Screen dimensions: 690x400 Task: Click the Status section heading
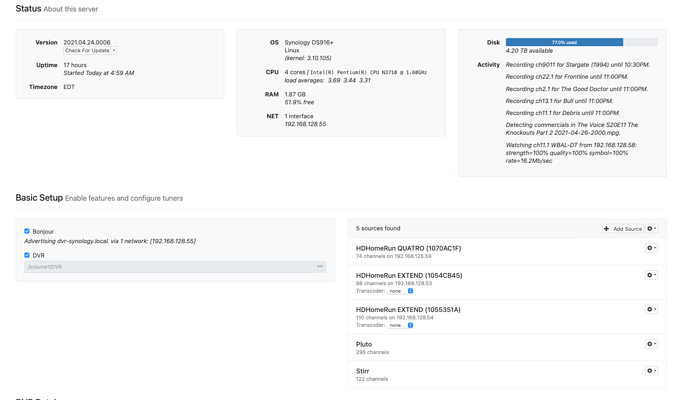28,9
